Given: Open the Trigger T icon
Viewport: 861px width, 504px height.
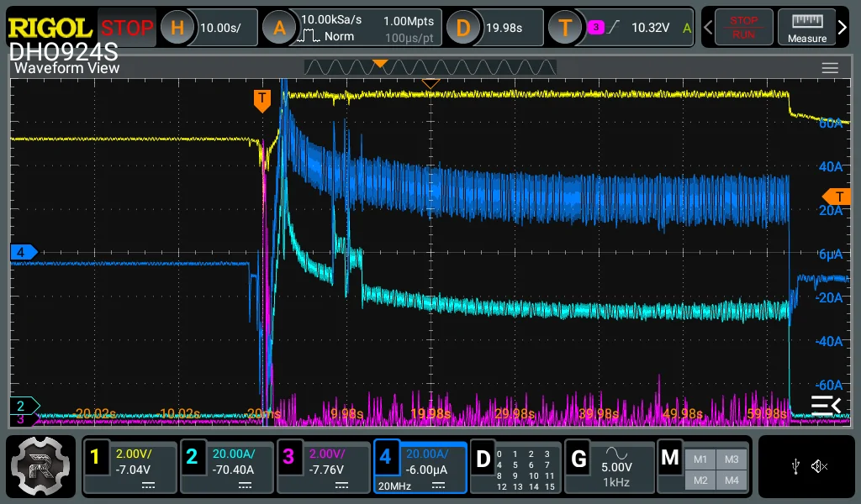Looking at the screenshot, I should (x=565, y=28).
